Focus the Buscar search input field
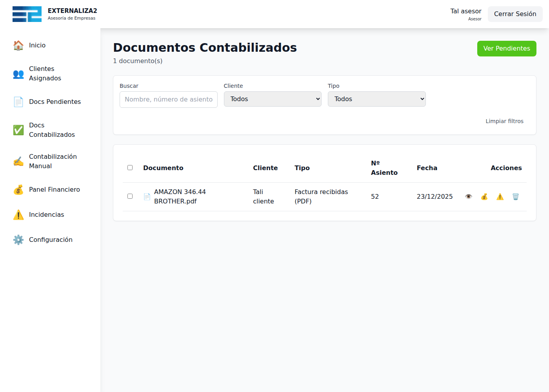The width and height of the screenshot is (549, 392). coord(168,100)
